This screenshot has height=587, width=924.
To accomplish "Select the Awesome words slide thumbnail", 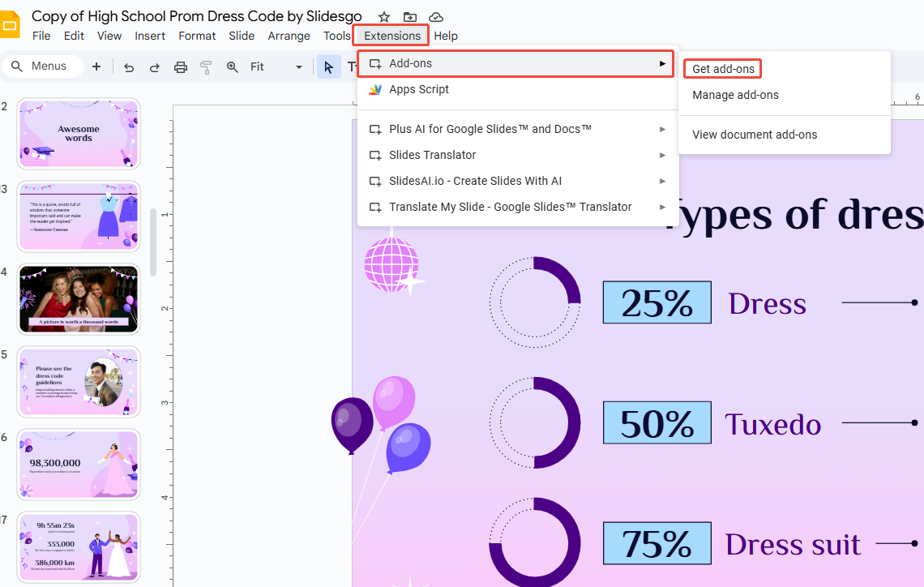I will tap(78, 133).
